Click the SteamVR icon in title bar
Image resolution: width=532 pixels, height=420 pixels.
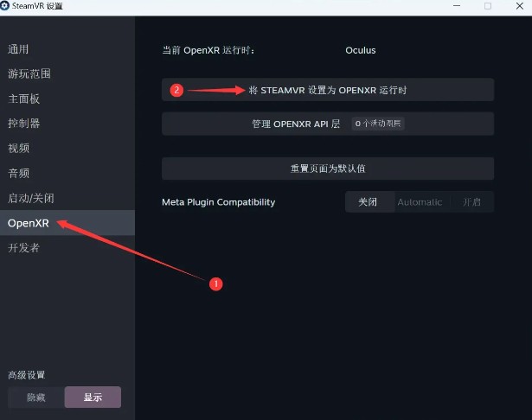pyautogui.click(x=4, y=6)
